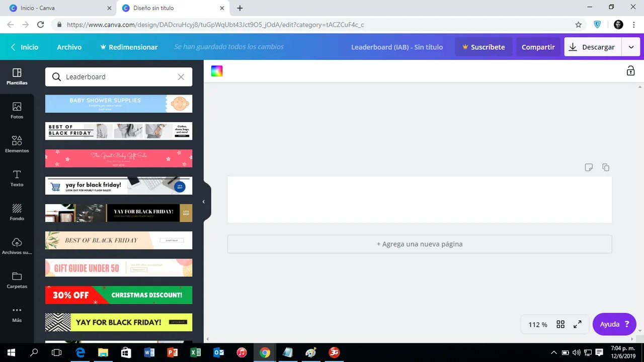This screenshot has height=362, width=644.
Task: Open the Descargar options dropdown arrow
Action: (x=631, y=47)
